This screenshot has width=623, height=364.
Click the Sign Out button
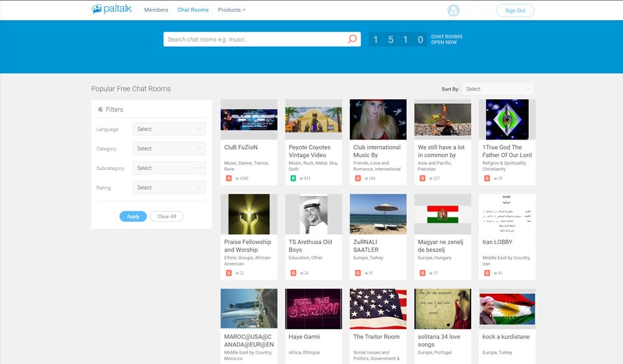click(x=515, y=10)
